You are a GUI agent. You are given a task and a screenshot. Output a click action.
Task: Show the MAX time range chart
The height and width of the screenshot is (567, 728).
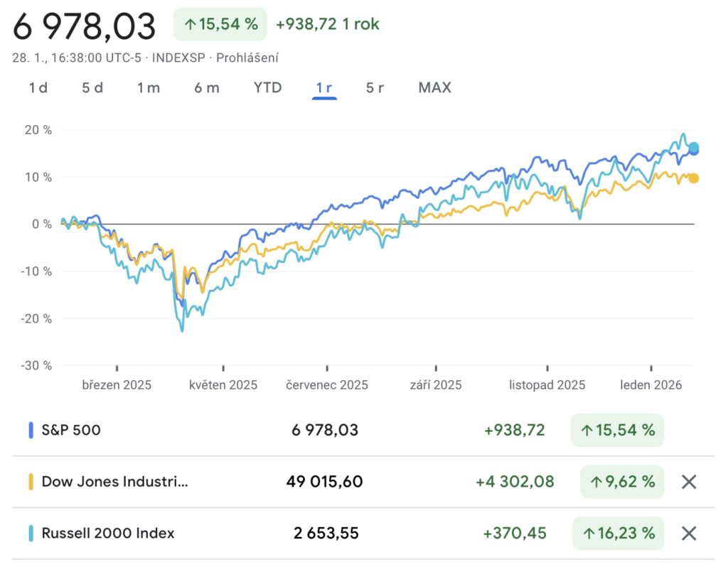click(x=434, y=88)
